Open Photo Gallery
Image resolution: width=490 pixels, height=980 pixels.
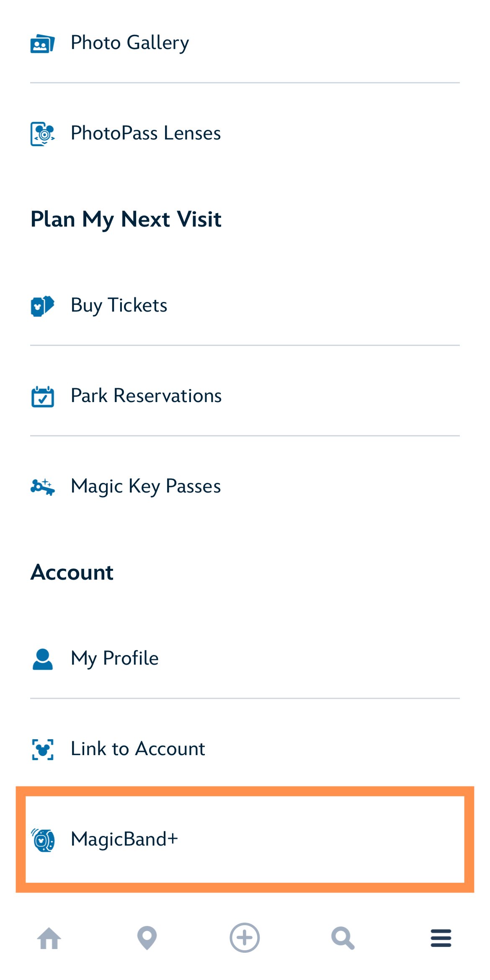[x=130, y=43]
